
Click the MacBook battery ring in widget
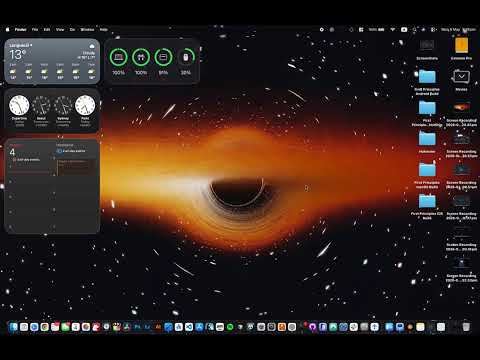point(118,57)
